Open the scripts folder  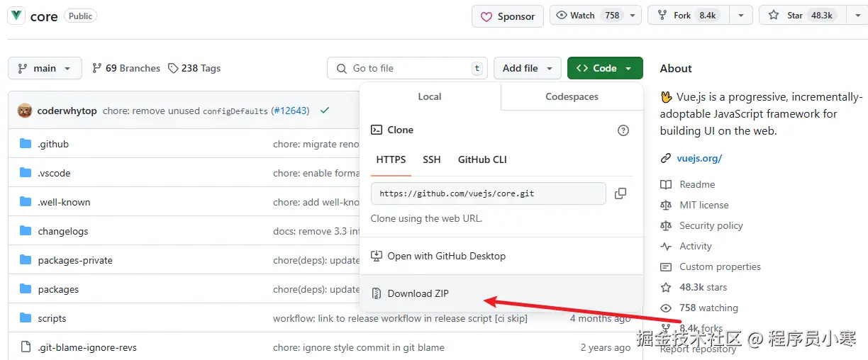tap(52, 318)
